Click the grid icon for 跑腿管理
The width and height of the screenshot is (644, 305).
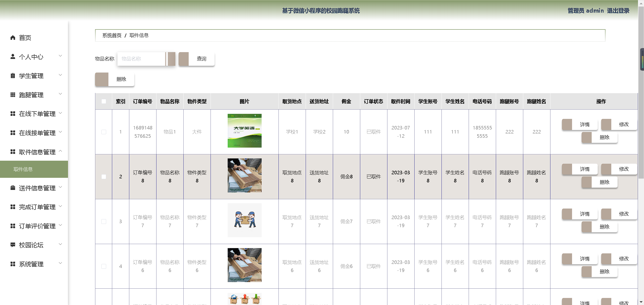(13, 95)
